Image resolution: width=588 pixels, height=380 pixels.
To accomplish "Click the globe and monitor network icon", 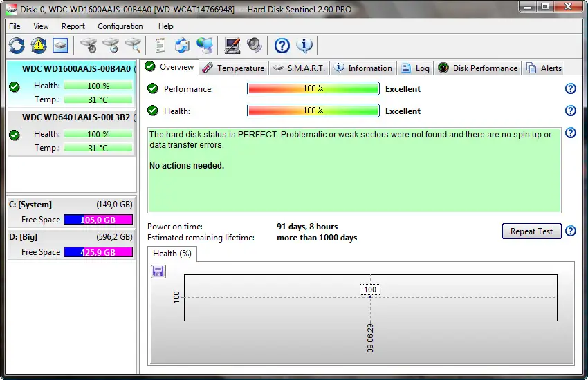I will click(x=204, y=46).
